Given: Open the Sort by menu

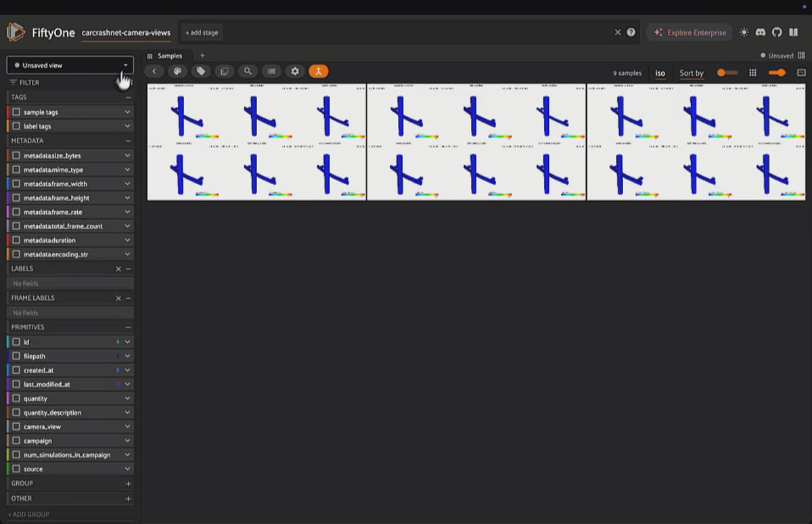Looking at the screenshot, I should [x=692, y=73].
